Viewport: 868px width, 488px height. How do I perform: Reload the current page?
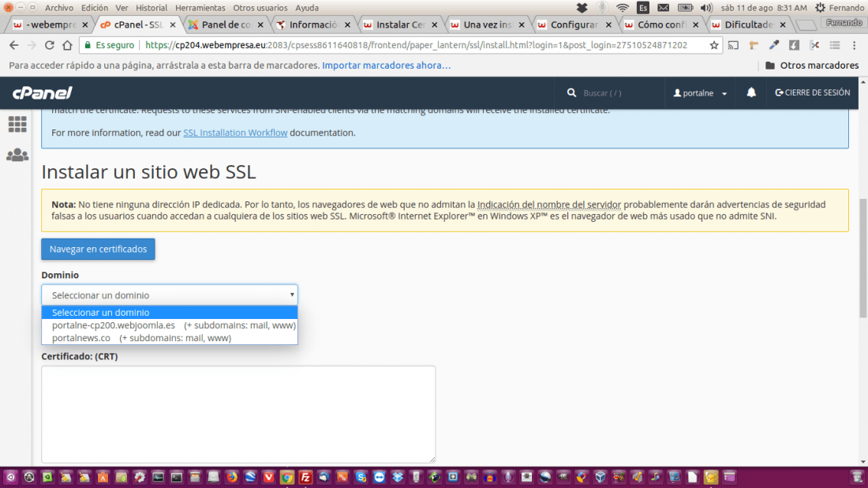click(x=49, y=46)
